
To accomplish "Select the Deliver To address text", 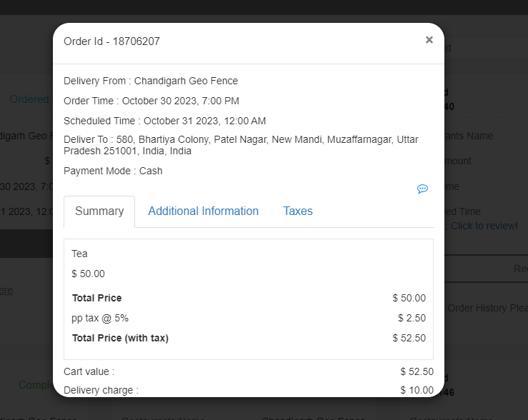I will [241, 145].
